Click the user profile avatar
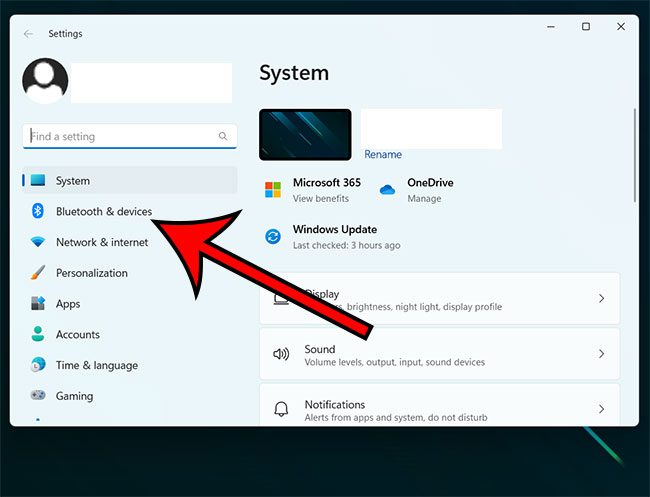This screenshot has width=650, height=497. point(45,81)
